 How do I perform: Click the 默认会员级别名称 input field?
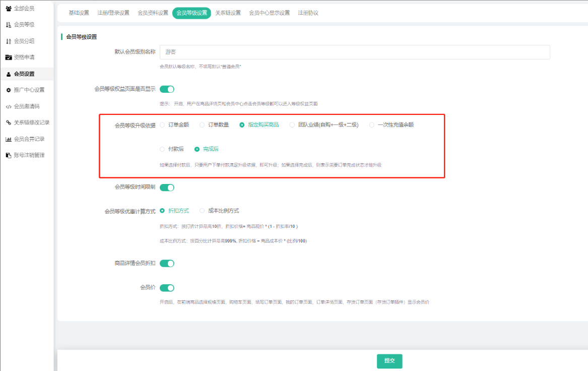355,52
